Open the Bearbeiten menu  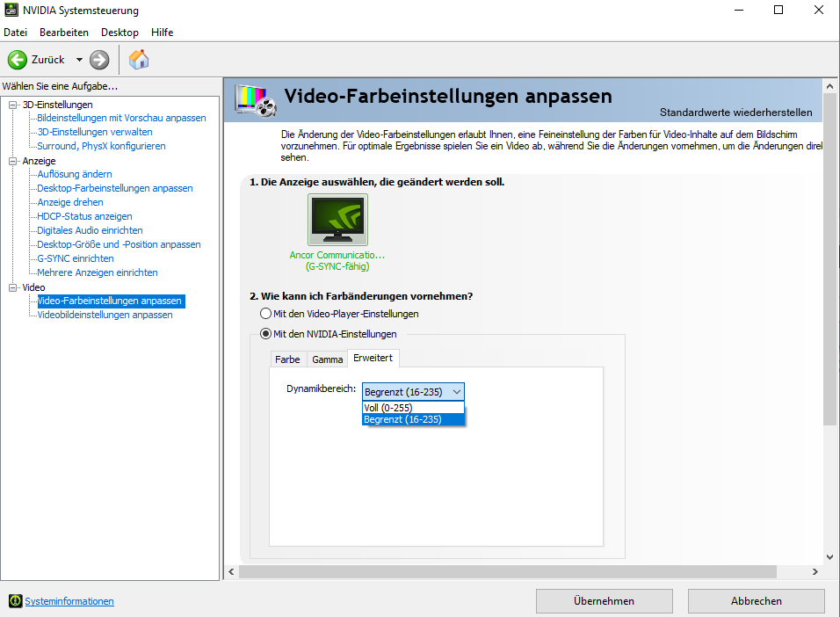(x=64, y=33)
